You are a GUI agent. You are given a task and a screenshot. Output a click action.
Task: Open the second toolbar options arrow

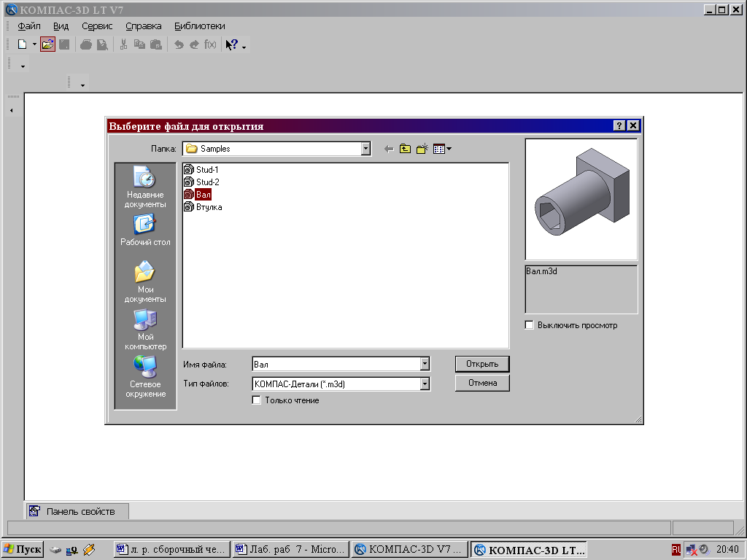point(82,85)
